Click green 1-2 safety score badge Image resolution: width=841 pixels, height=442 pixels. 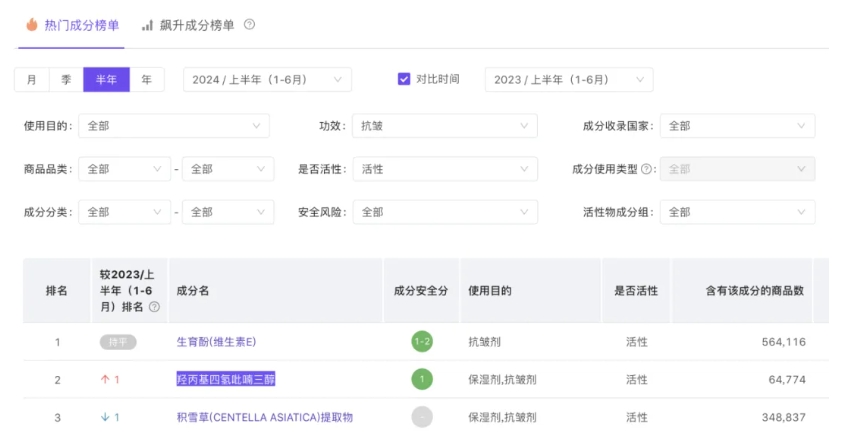[422, 341]
